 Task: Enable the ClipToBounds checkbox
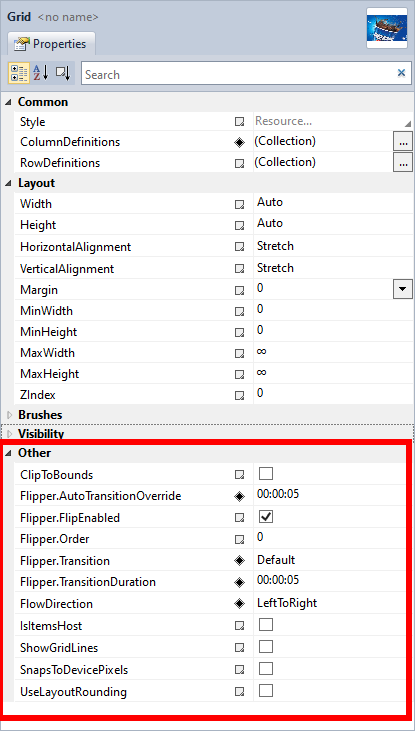pos(266,474)
